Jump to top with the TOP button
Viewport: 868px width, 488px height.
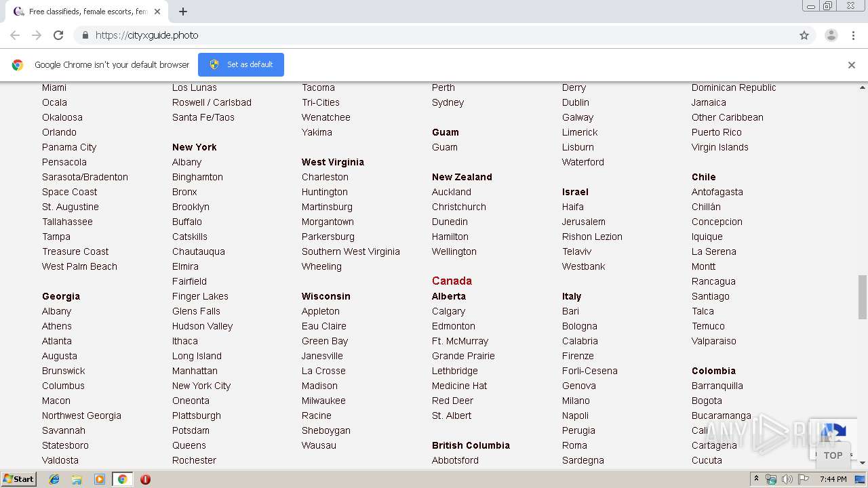(833, 455)
